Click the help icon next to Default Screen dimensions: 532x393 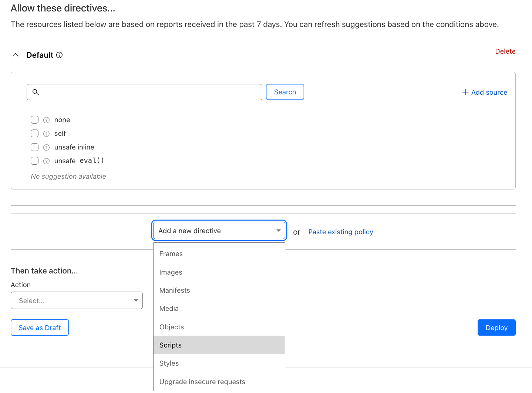point(59,55)
